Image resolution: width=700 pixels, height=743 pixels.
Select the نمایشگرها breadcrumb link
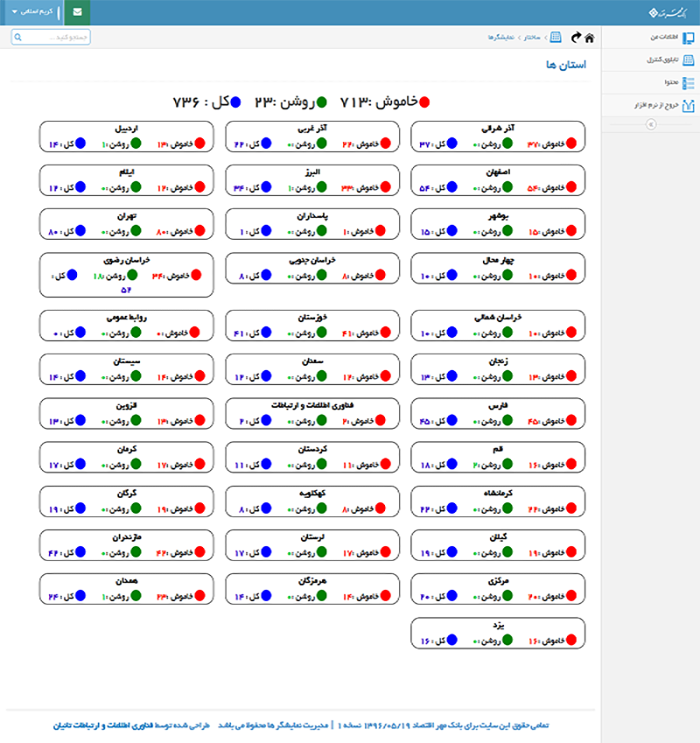tap(500, 38)
